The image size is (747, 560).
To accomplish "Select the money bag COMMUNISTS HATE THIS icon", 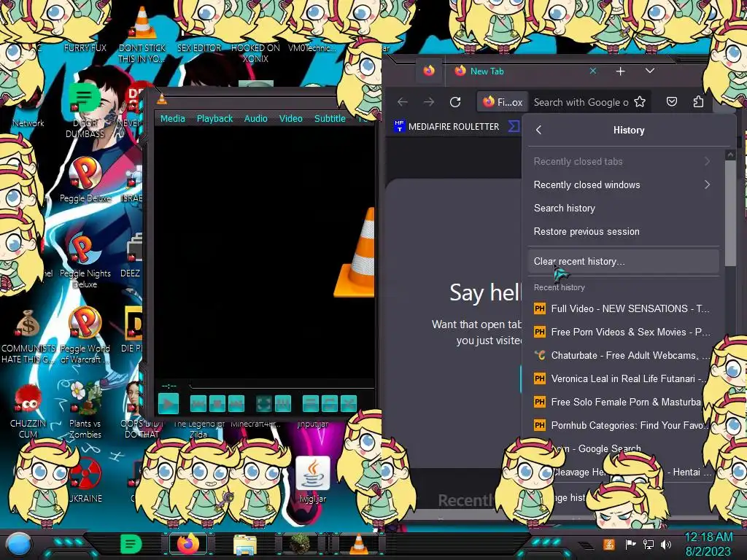I will point(28,335).
